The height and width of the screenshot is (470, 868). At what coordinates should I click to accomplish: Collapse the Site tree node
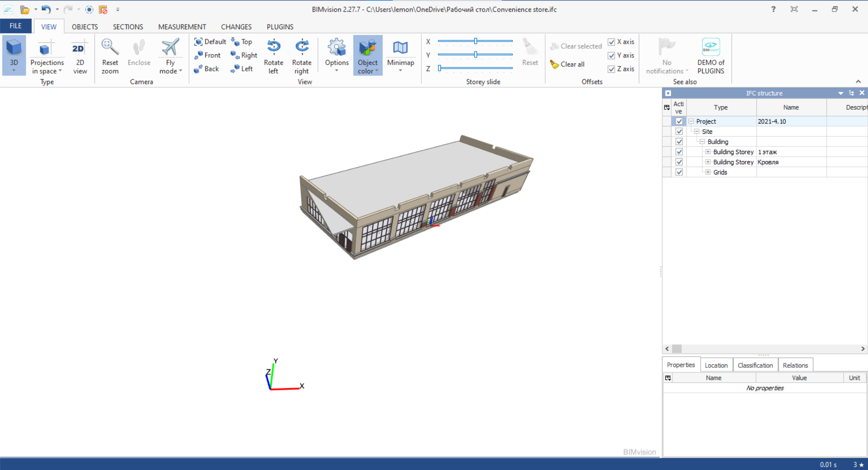(x=697, y=132)
